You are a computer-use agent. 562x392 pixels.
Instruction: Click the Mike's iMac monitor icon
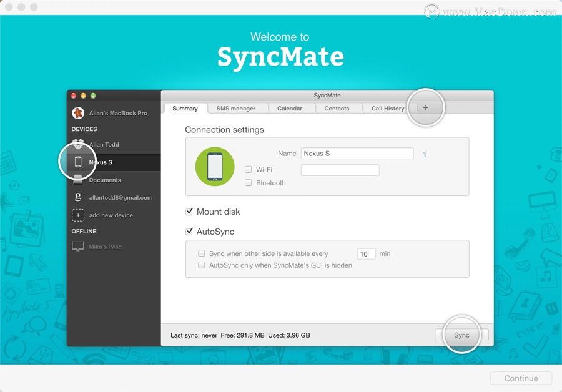[78, 247]
